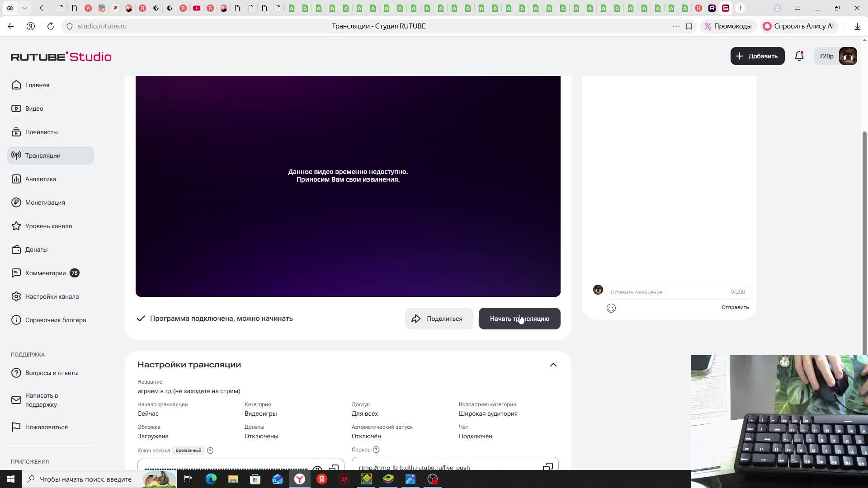The width and height of the screenshot is (868, 488).
Task: Open Донаты wallet sidebar item
Action: pos(36,249)
